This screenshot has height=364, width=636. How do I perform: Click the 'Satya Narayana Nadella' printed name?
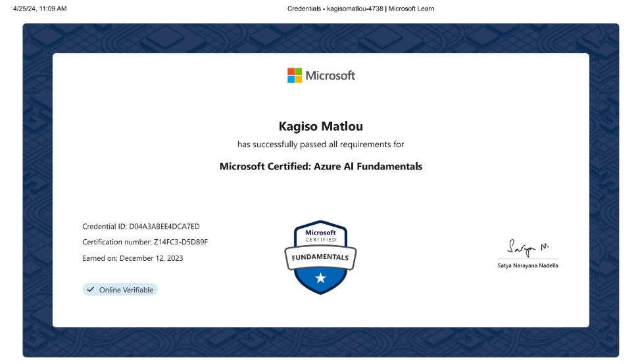[x=527, y=265]
